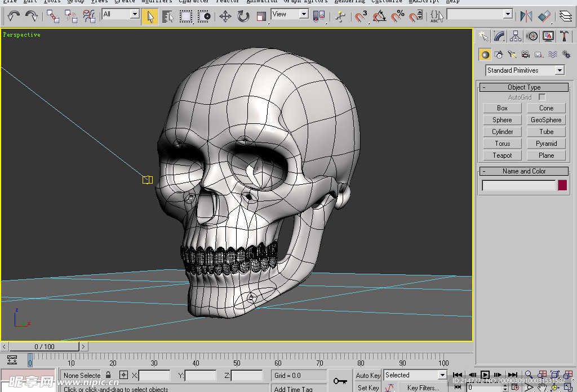
Task: Click the 0 / 100 time slider
Action: click(44, 346)
